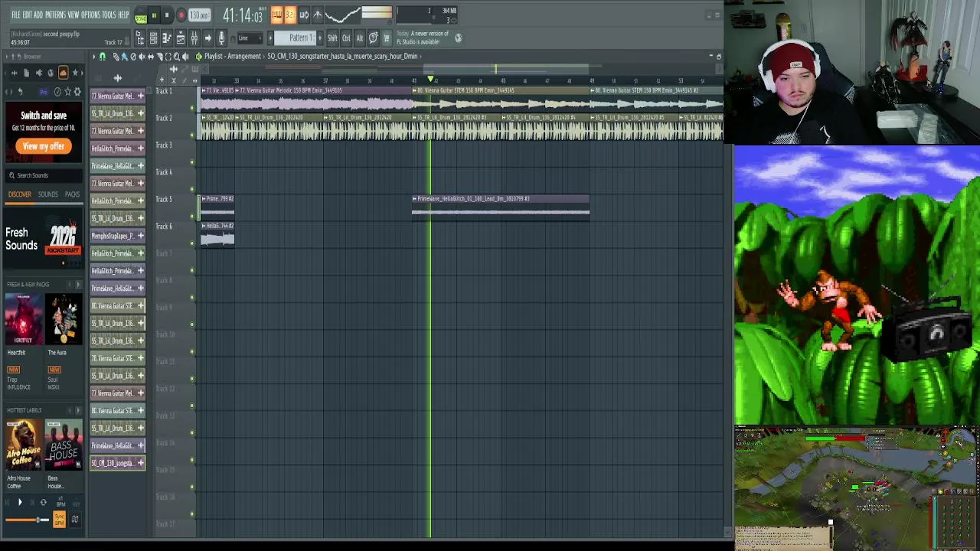Screen dimensions: 980x551
Task: Select the playlist Zoom tool
Action: tap(176, 57)
